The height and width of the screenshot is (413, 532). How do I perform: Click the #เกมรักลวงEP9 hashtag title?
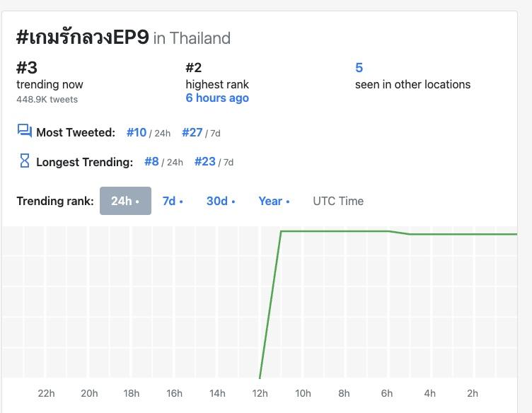83,37
